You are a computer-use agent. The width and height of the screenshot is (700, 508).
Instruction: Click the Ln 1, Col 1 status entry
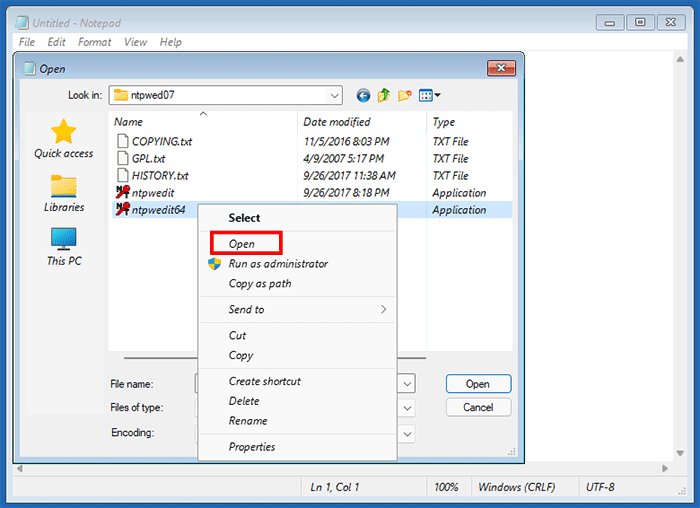[x=335, y=487]
